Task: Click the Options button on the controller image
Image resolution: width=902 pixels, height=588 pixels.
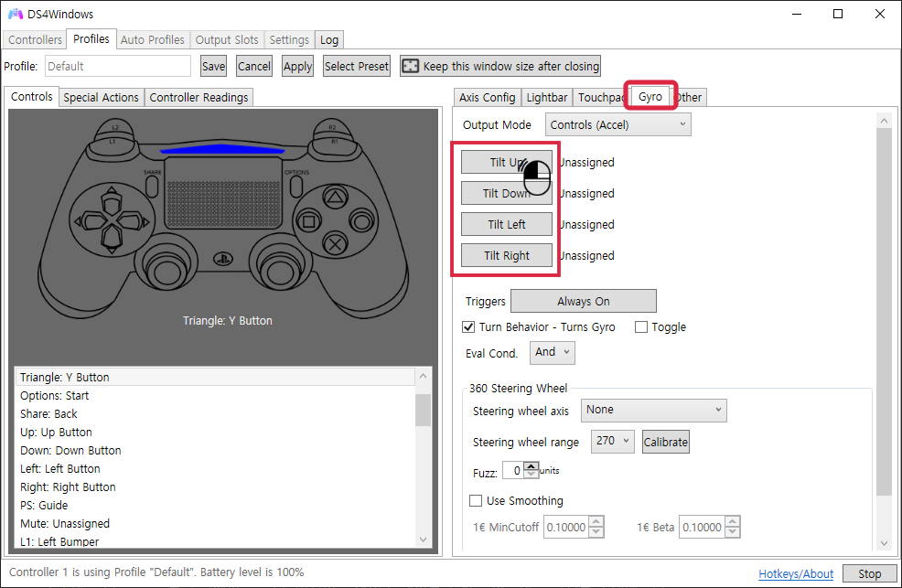Action: point(296,187)
